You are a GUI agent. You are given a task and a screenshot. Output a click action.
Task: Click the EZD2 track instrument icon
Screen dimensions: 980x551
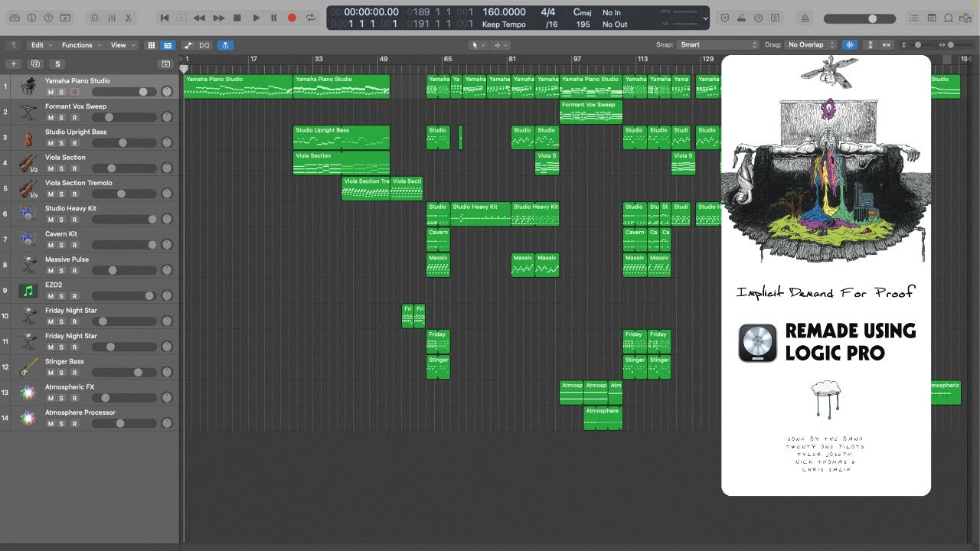(28, 291)
